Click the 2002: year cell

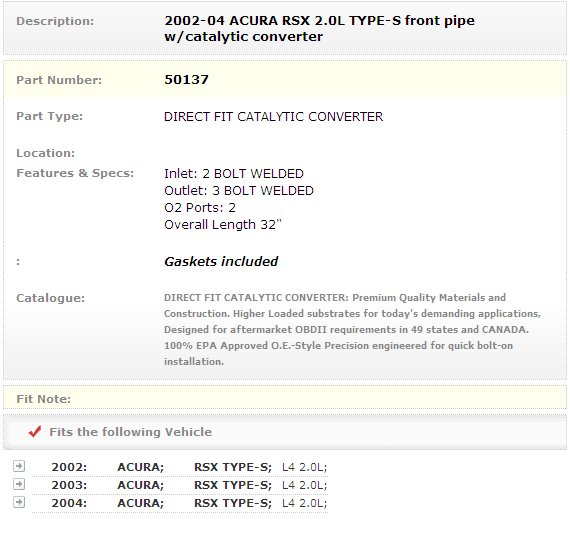pos(69,467)
